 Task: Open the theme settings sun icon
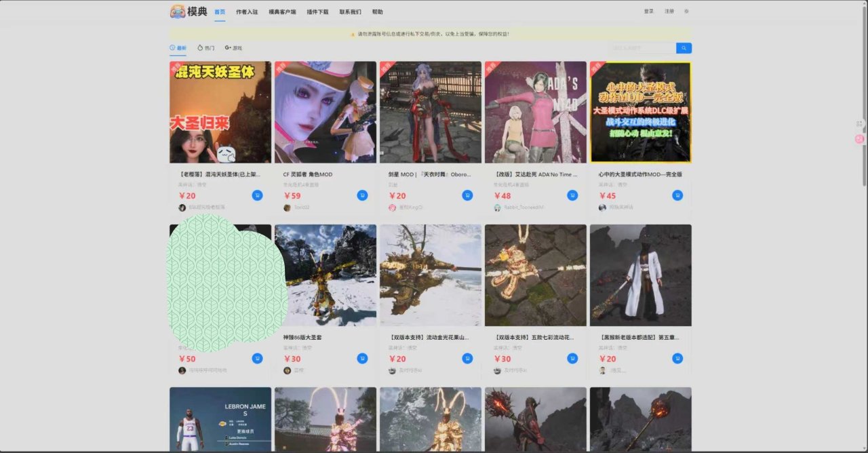(x=686, y=12)
